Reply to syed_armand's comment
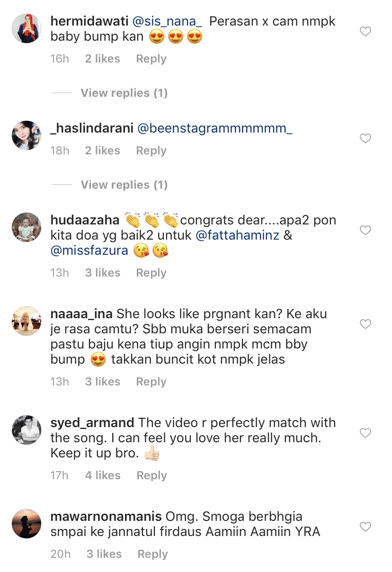The height and width of the screenshot is (572, 392). [x=151, y=475]
